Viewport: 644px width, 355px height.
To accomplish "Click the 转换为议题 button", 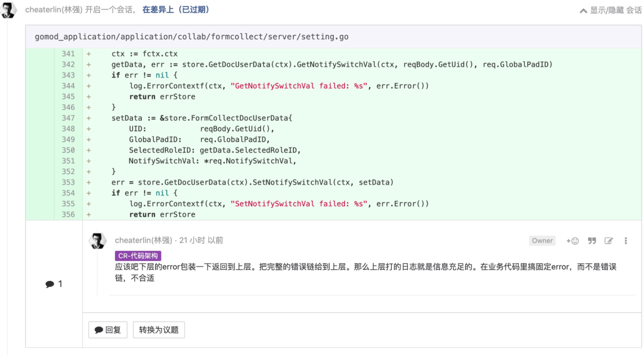I will (159, 330).
